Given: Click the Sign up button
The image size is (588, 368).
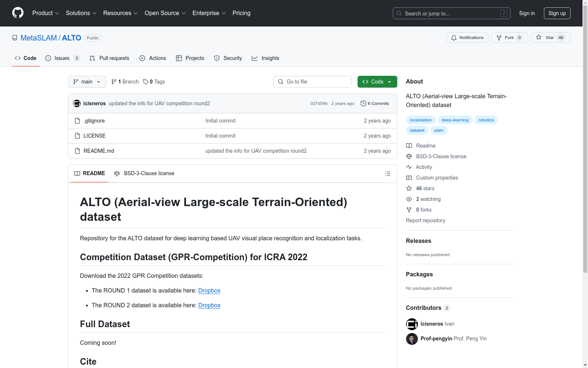Looking at the screenshot, I should (557, 13).
